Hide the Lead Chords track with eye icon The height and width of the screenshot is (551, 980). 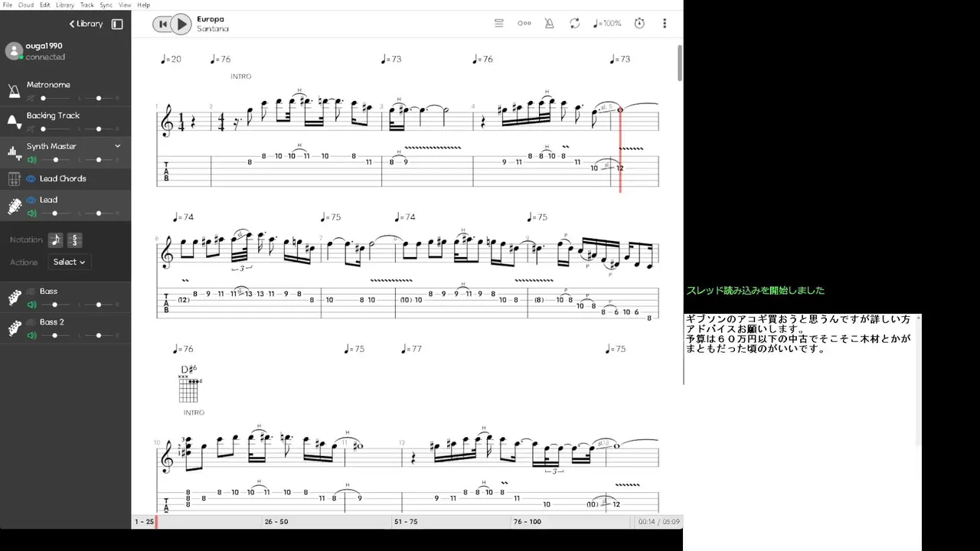tap(31, 179)
